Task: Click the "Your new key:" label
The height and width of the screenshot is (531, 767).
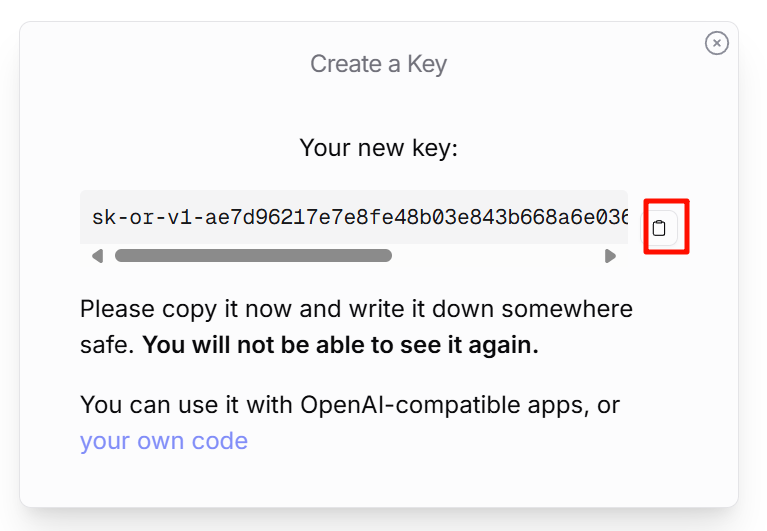Action: [378, 149]
